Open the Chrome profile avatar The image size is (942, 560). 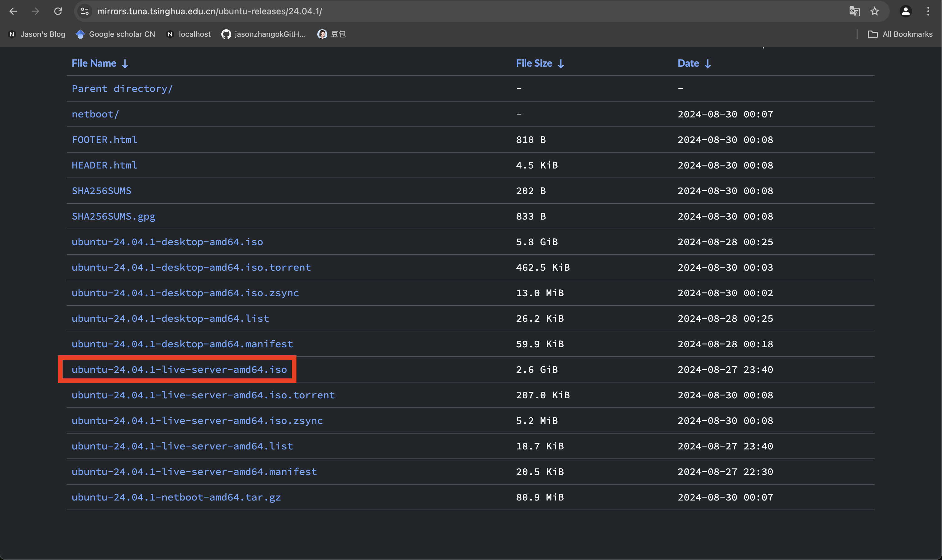(x=906, y=11)
